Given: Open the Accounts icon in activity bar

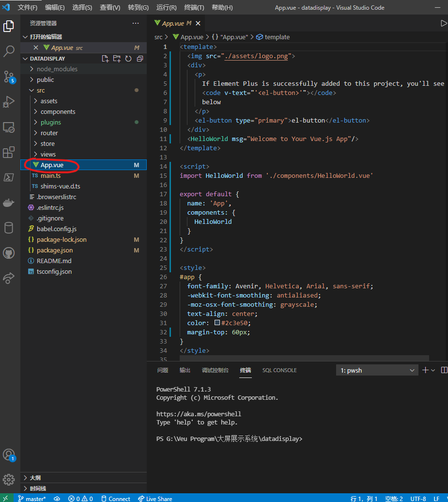Looking at the screenshot, I should [9, 455].
